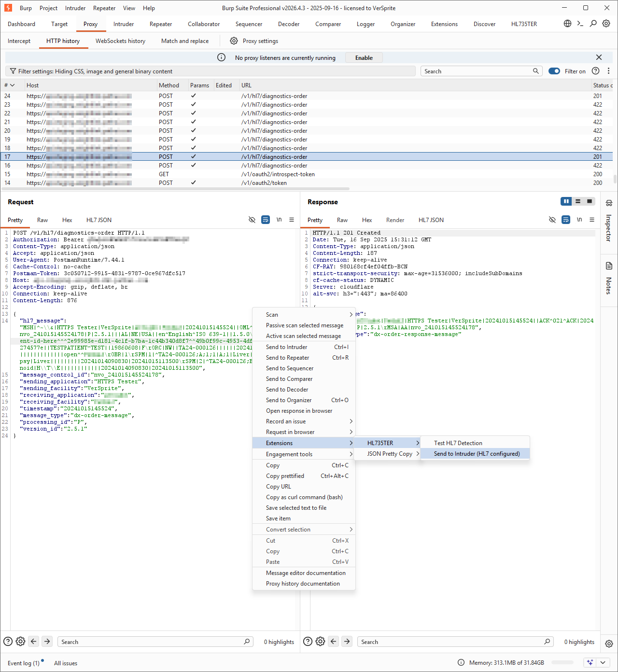The image size is (618, 672).
Task: Choose Test HL7 Detection menu entry
Action: (x=476, y=443)
